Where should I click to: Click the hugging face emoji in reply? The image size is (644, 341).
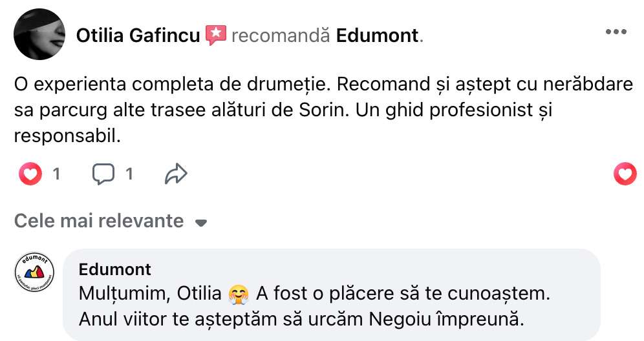[x=239, y=294]
